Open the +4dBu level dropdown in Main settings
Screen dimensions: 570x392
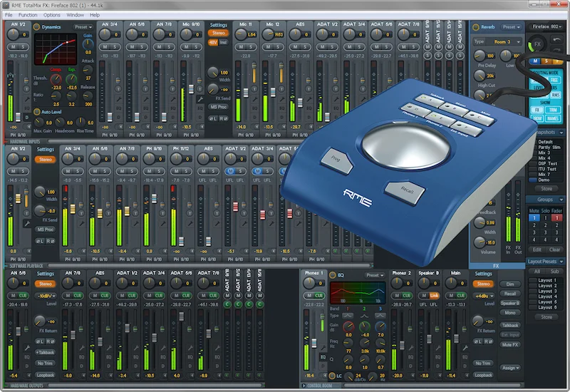point(484,296)
